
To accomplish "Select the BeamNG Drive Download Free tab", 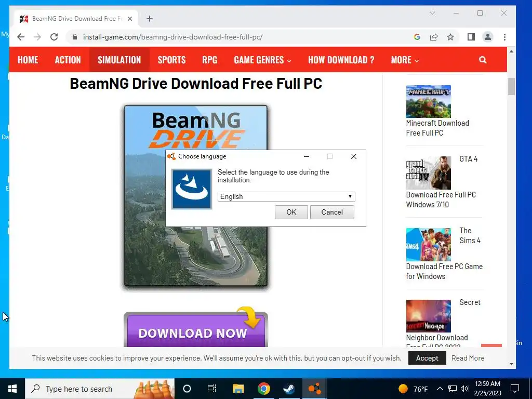I will pos(76,19).
